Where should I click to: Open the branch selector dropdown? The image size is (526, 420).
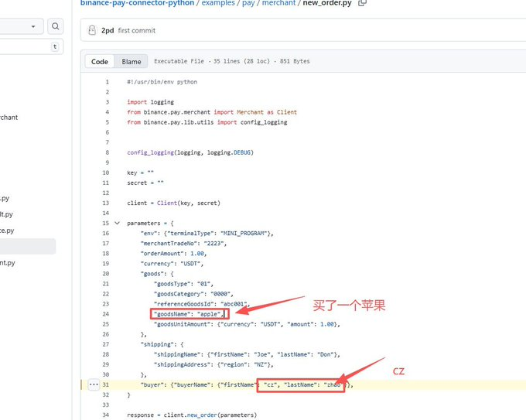tap(21, 26)
